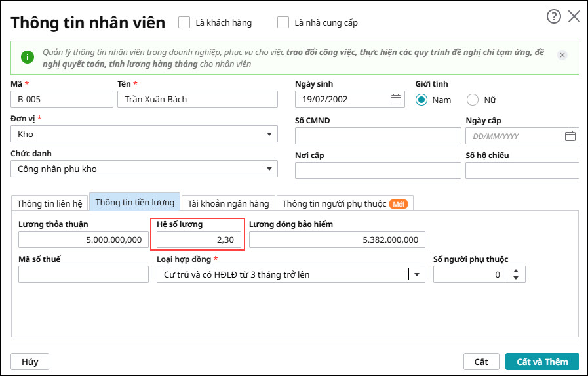Click the Mã số thuế input field
This screenshot has width=588, height=376.
[84, 275]
